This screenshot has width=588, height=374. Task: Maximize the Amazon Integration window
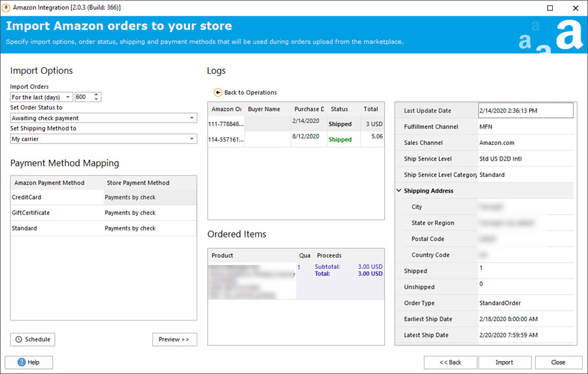549,8
